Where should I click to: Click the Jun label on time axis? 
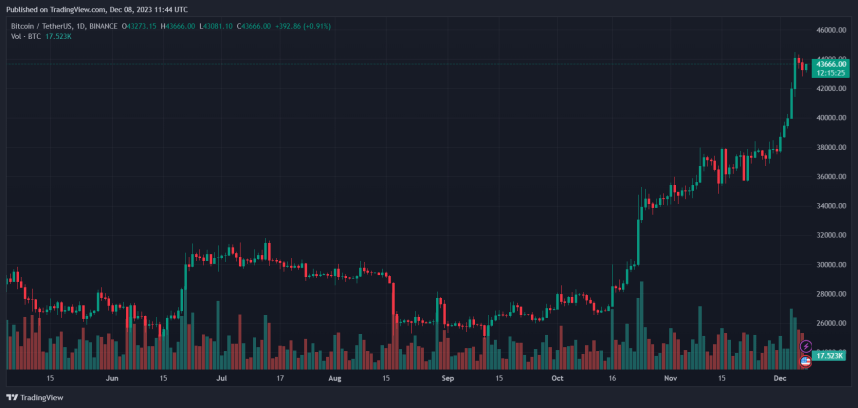coord(112,379)
